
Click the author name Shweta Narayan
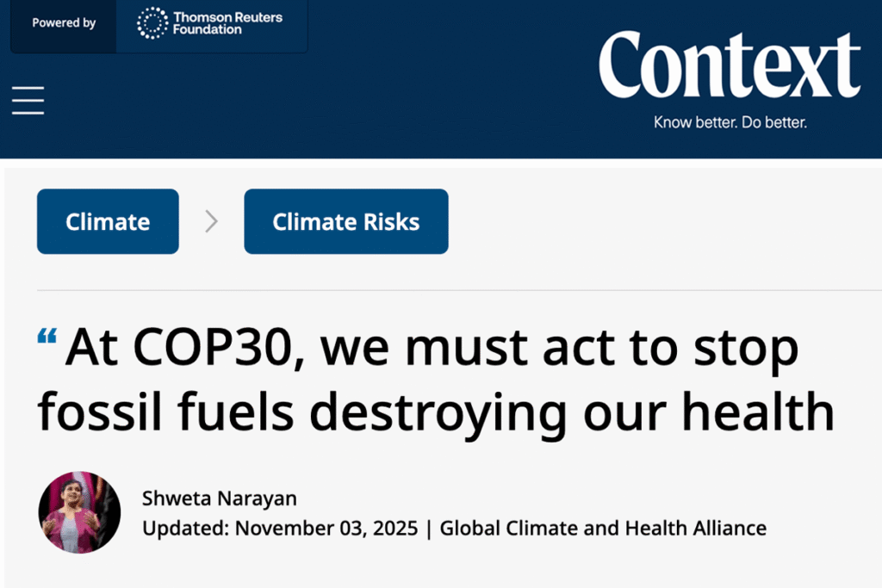(x=219, y=498)
